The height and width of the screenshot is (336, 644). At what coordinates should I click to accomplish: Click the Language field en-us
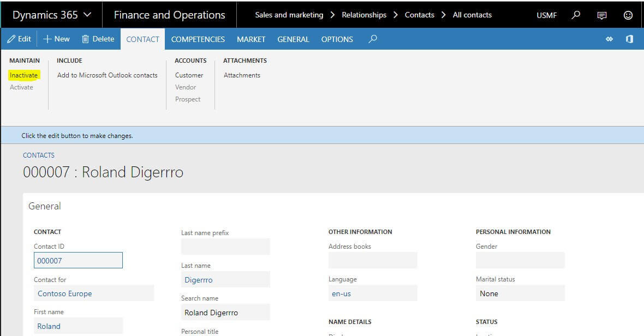tap(373, 293)
